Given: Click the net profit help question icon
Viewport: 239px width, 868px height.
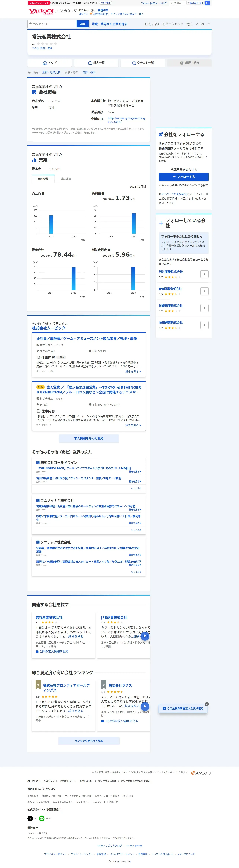Looking at the screenshot, I should pyautogui.click(x=103, y=193).
